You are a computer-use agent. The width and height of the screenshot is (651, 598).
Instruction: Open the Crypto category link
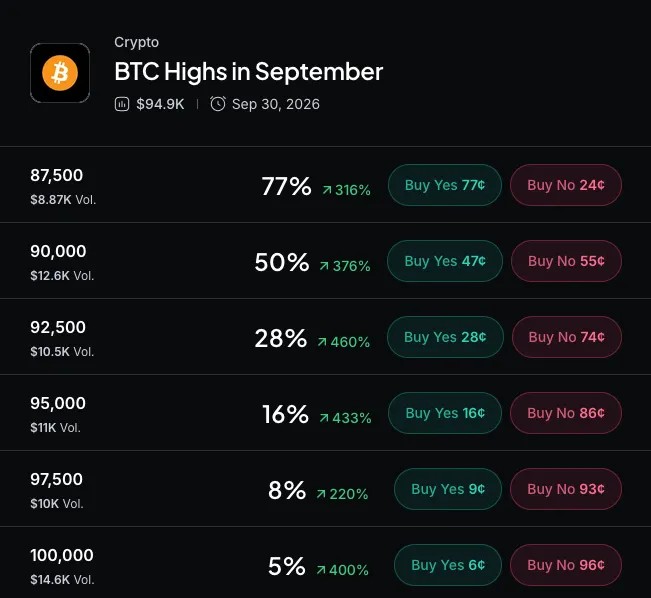coord(137,42)
